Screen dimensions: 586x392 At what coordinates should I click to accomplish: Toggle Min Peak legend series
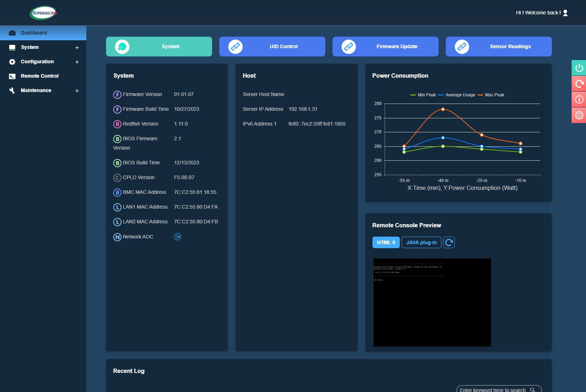pyautogui.click(x=423, y=95)
